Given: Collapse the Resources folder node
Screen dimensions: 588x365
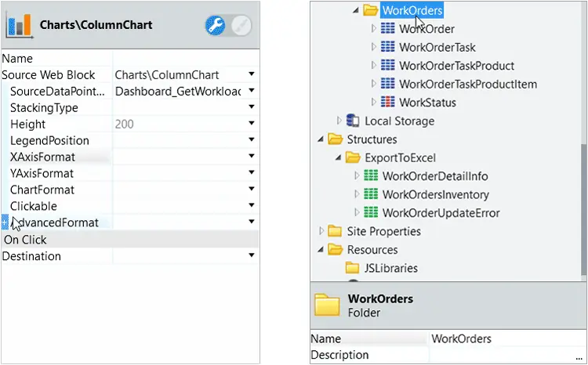Looking at the screenshot, I should tap(320, 250).
